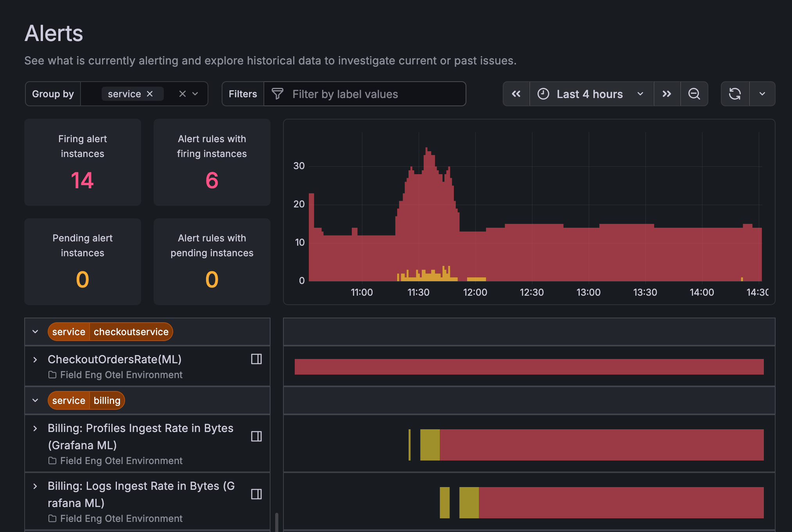Open Field Eng Otel Environment folder link

(121, 375)
